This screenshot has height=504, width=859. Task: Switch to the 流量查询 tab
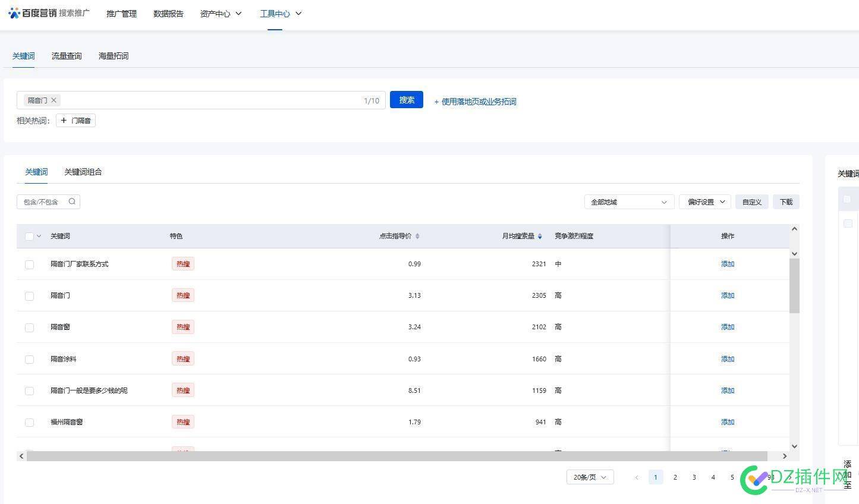(67, 56)
